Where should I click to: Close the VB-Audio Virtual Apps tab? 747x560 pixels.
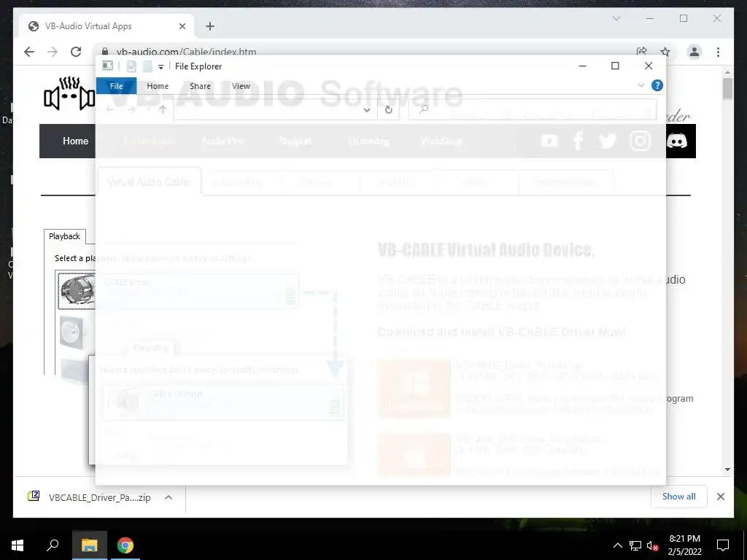(x=182, y=26)
